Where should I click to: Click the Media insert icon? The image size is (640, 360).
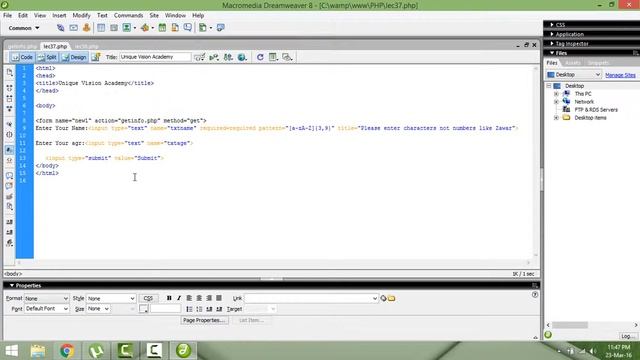tap(144, 28)
